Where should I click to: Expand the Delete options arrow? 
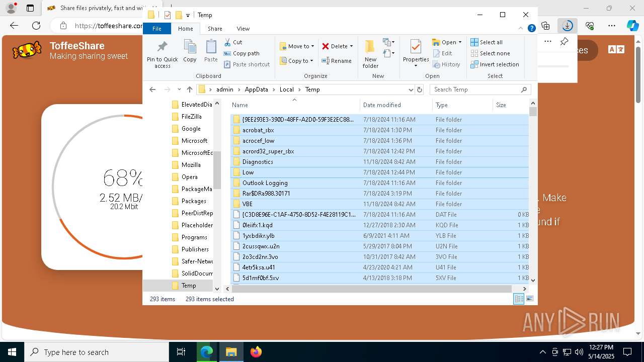click(351, 46)
